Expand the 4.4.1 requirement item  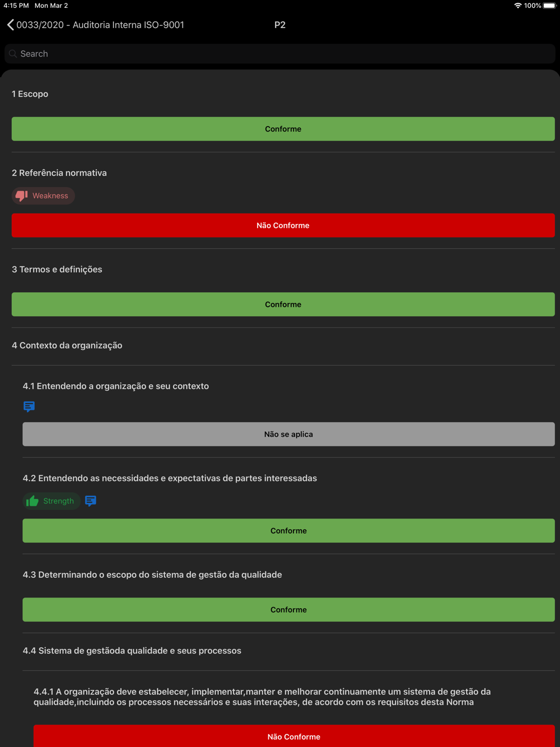[262, 697]
